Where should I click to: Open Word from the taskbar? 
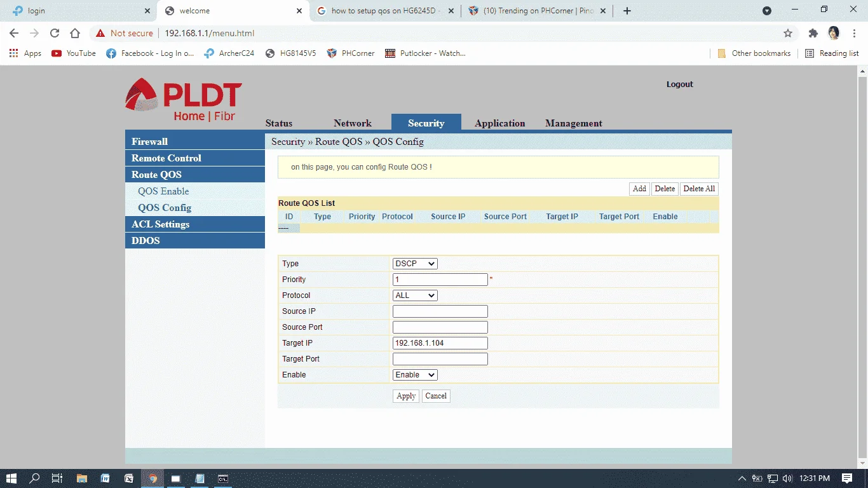105,478
